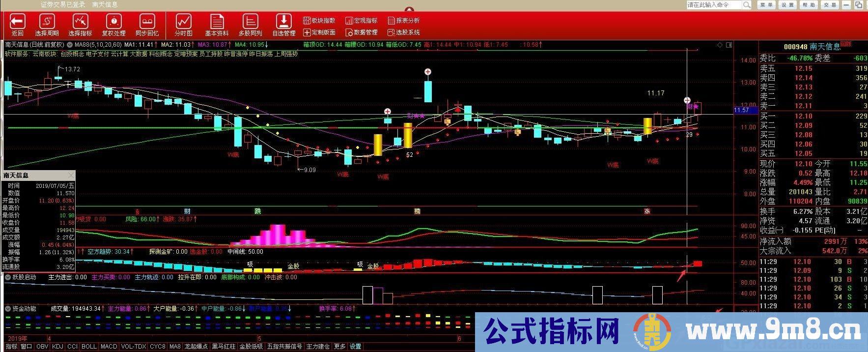Open the 宏观指标 macro indicators
This screenshot has width=868, height=352.
click(362, 21)
